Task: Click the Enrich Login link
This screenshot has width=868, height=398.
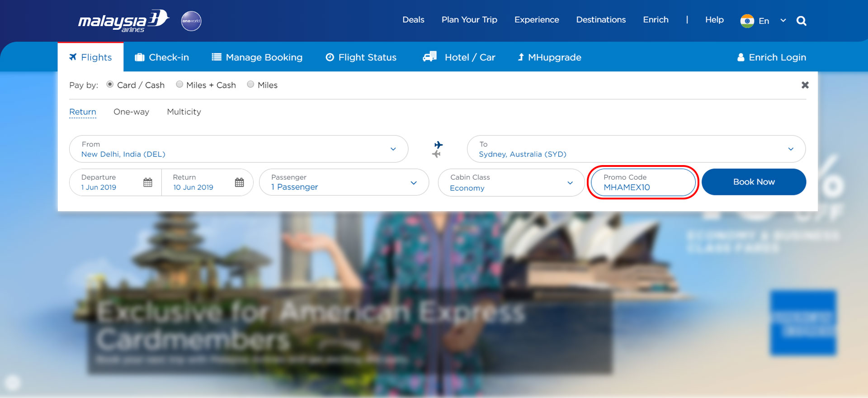Action: (x=772, y=57)
